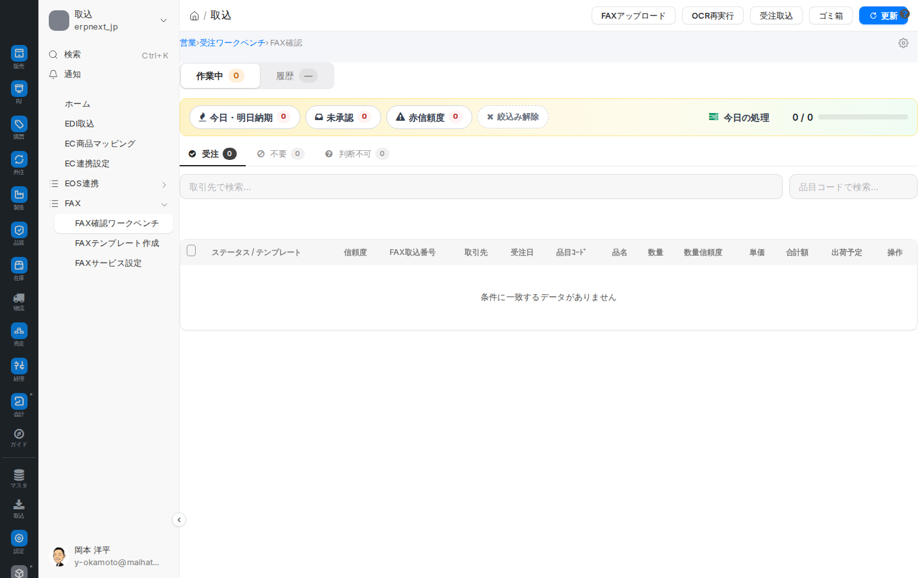Image resolution: width=924 pixels, height=578 pixels.
Task: Open the 購買 purchasing module icon
Action: pos(19,124)
